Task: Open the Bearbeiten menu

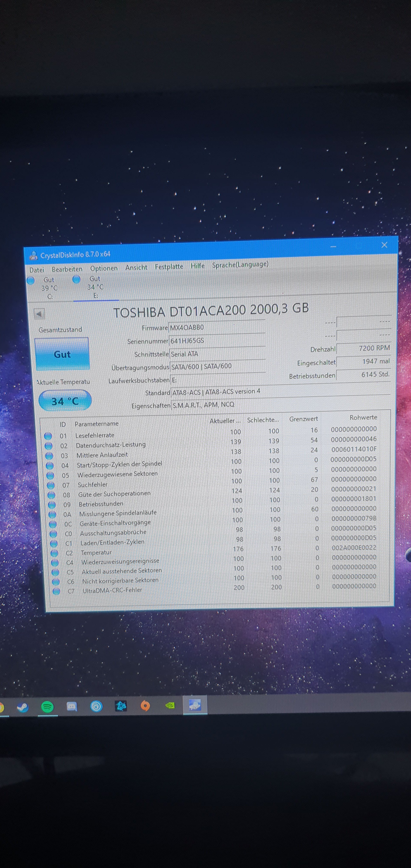Action: pos(67,269)
